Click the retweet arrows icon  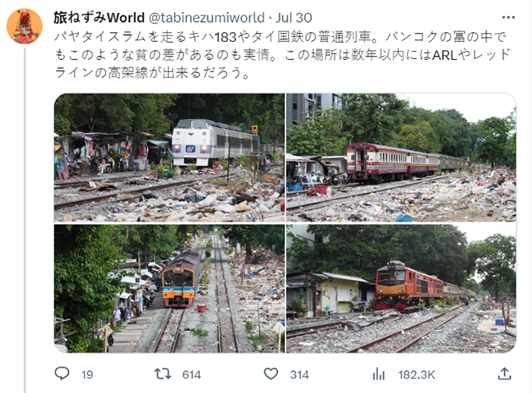(163, 374)
